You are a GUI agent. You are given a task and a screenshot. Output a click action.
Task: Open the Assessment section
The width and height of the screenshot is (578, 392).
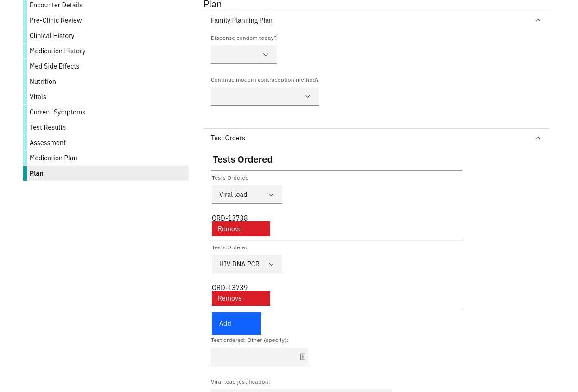click(x=106, y=143)
